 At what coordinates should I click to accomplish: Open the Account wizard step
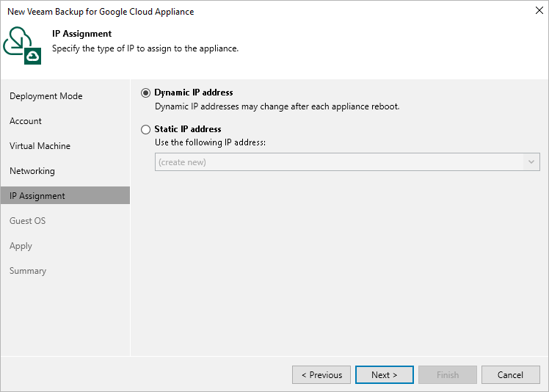(x=26, y=121)
